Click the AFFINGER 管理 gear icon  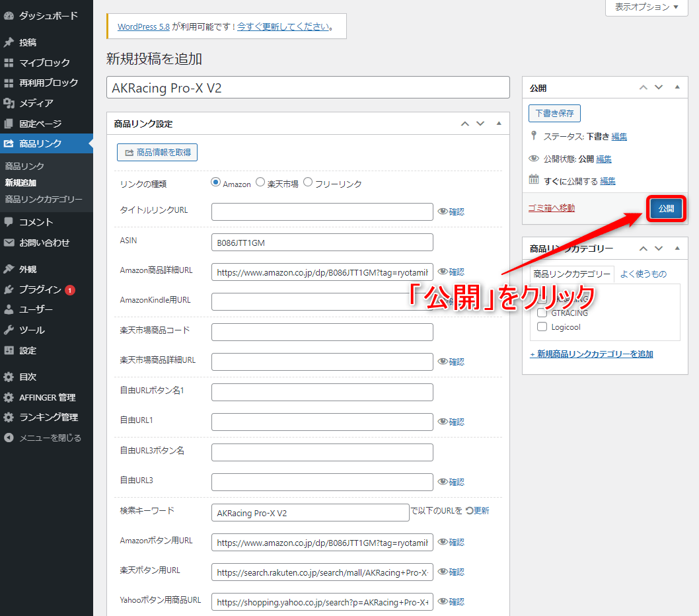[9, 397]
